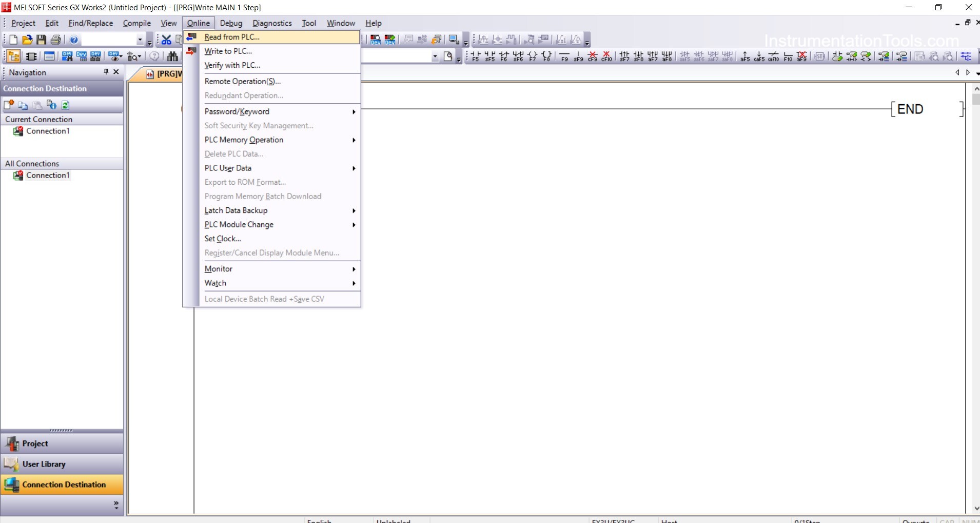Open the Debug menu
The width and height of the screenshot is (980, 523).
(x=231, y=23)
